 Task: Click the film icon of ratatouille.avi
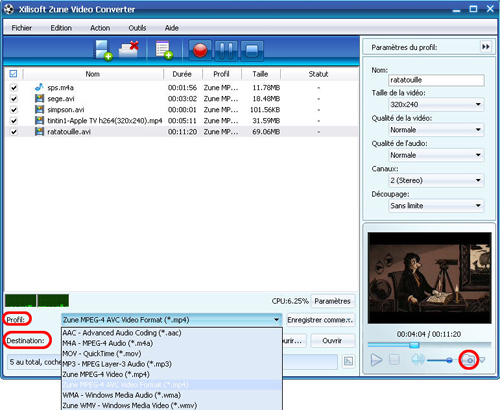[x=39, y=131]
